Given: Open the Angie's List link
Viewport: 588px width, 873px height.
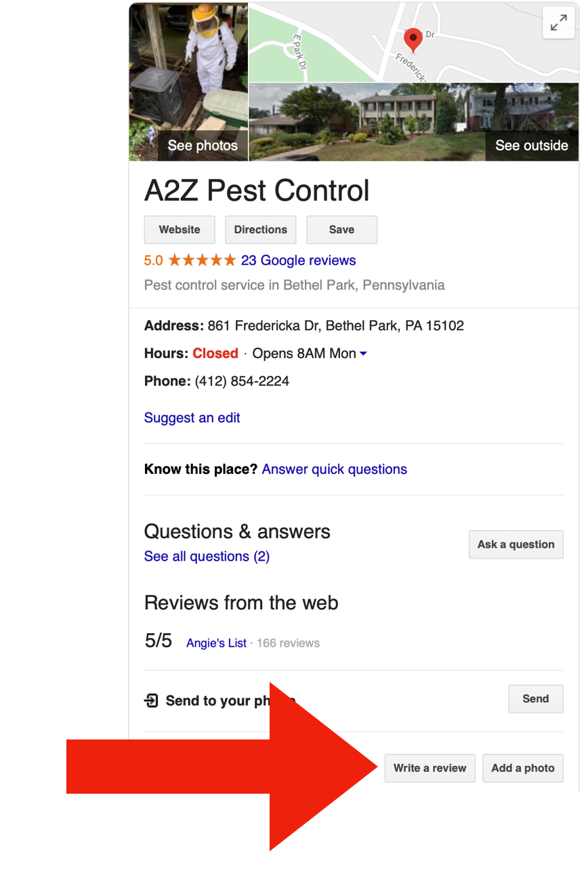Looking at the screenshot, I should [x=216, y=643].
